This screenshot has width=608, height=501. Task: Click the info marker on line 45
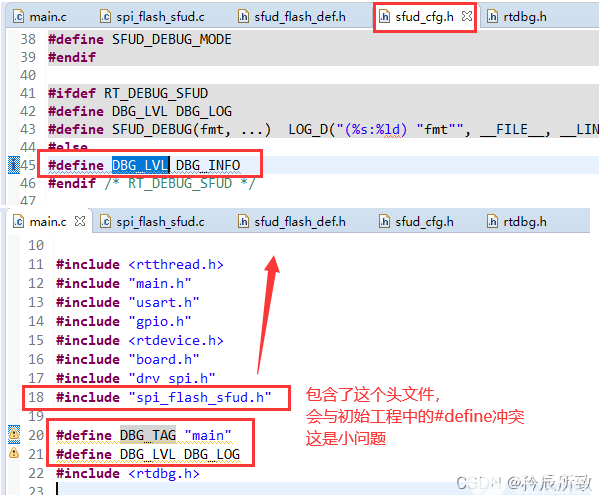coord(14,165)
